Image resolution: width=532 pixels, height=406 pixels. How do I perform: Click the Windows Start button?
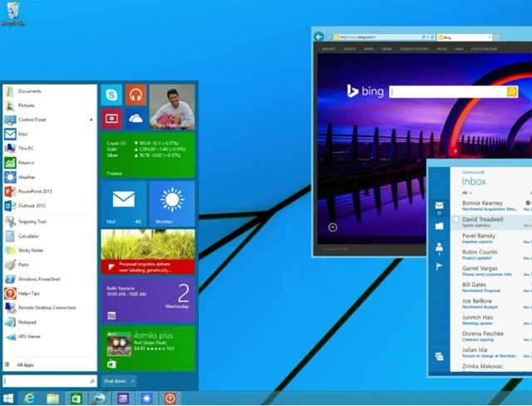[7, 399]
